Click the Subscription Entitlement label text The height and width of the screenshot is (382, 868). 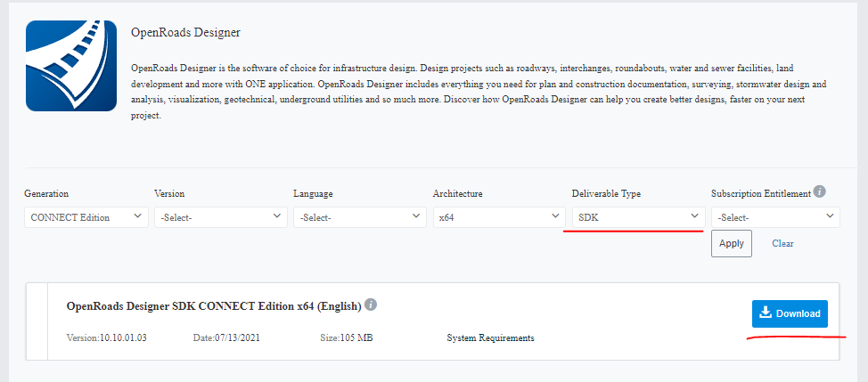coord(761,193)
